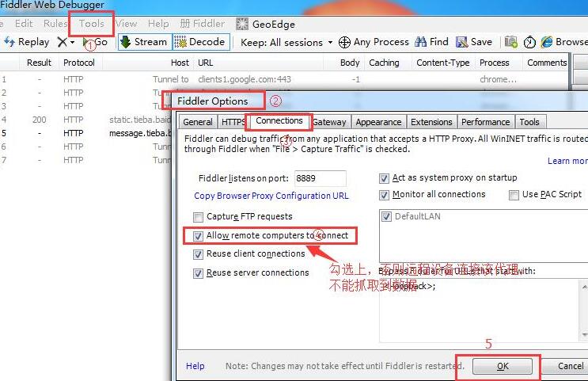Click the chrome process cell of session 1

click(x=498, y=79)
